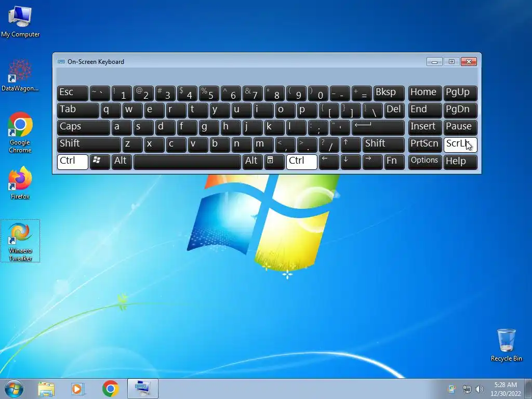Select On-Screen Keyboard taskbar button
532x399 pixels.
[142, 389]
